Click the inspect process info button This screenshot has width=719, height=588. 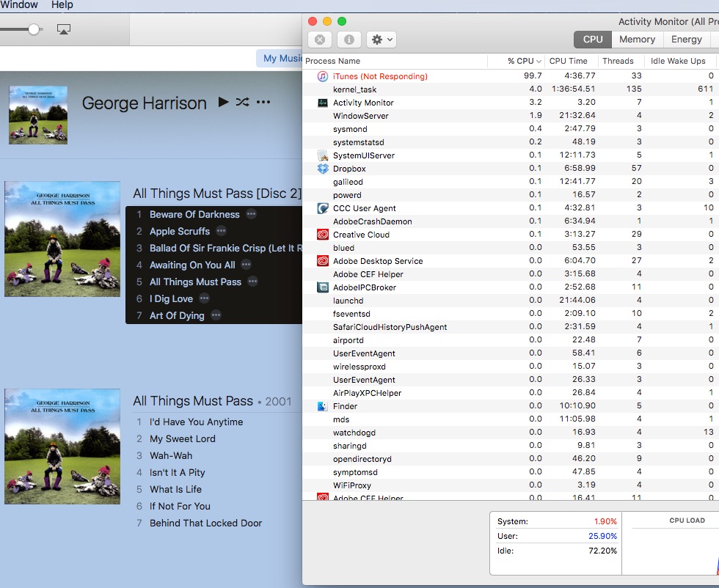[349, 40]
